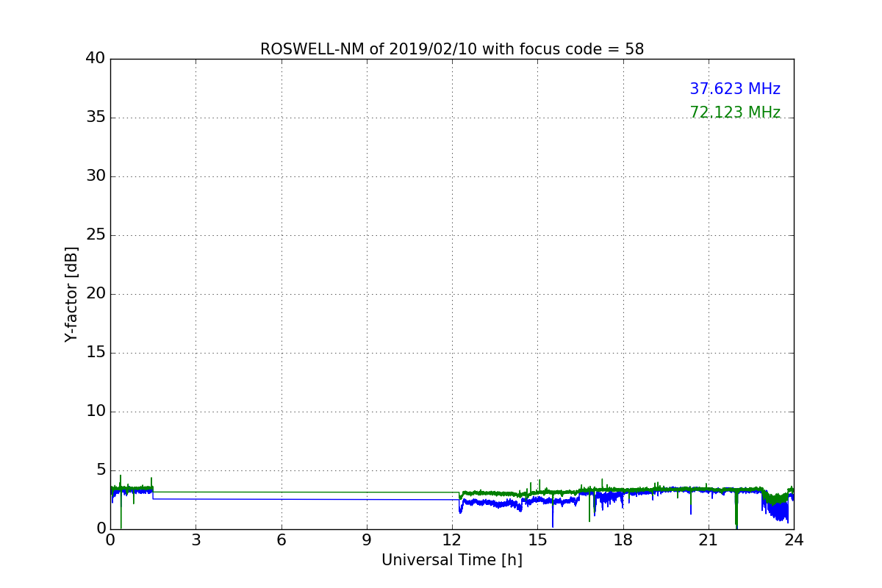Click x-axis tick label 9
882x588 pixels.
coord(367,539)
